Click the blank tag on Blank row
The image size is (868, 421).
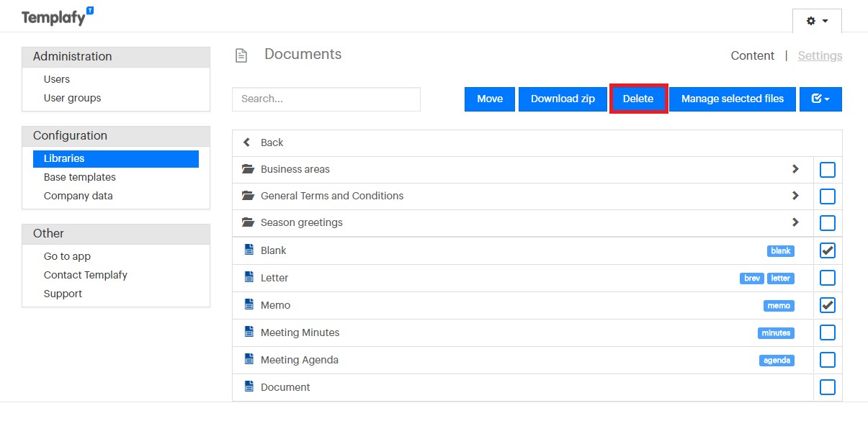pos(781,251)
